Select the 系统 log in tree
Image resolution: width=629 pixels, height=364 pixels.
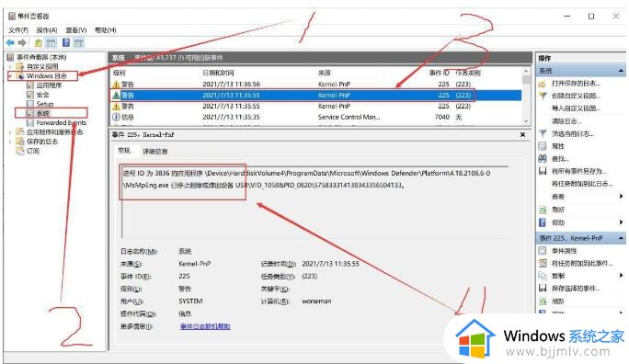click(x=42, y=113)
